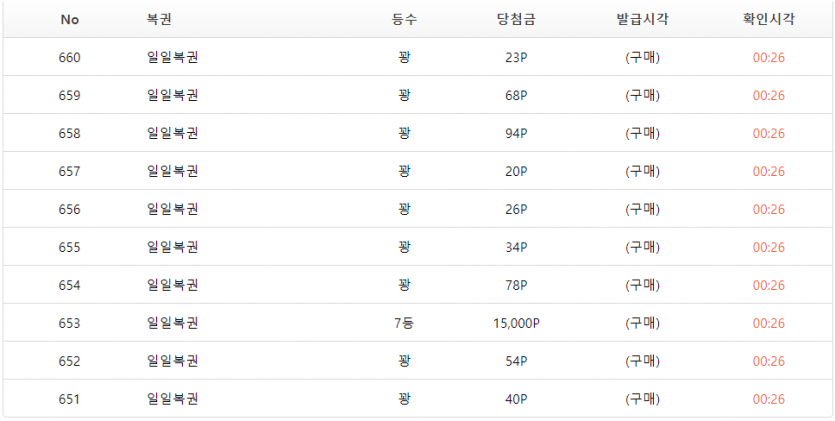The width and height of the screenshot is (835, 421).
Task: Click 일일복권 in row 653
Action: tap(172, 324)
